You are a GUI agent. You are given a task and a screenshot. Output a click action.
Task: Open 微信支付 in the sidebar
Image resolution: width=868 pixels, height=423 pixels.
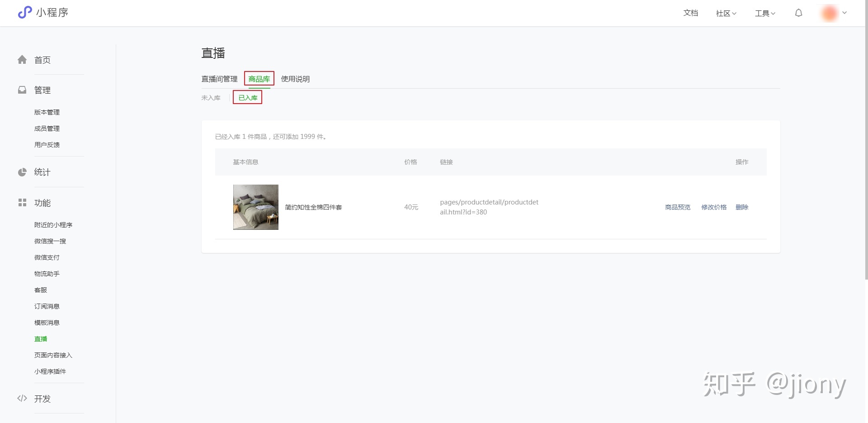pos(47,257)
